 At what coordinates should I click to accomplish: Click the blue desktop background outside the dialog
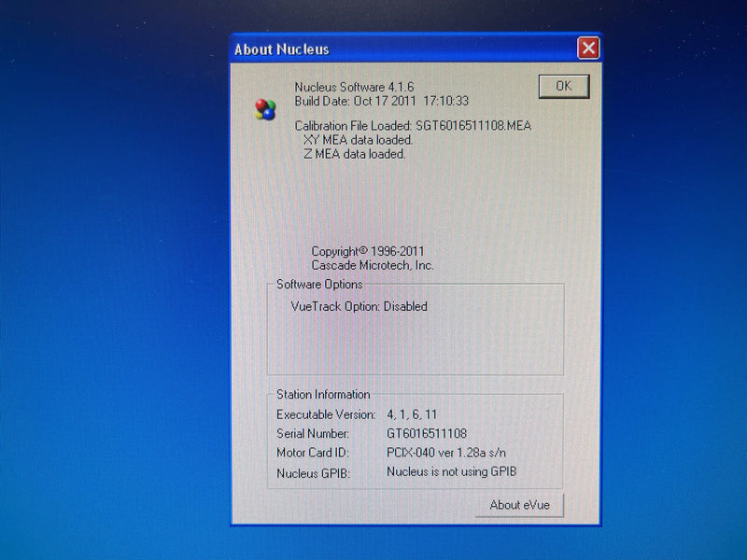coord(112,280)
